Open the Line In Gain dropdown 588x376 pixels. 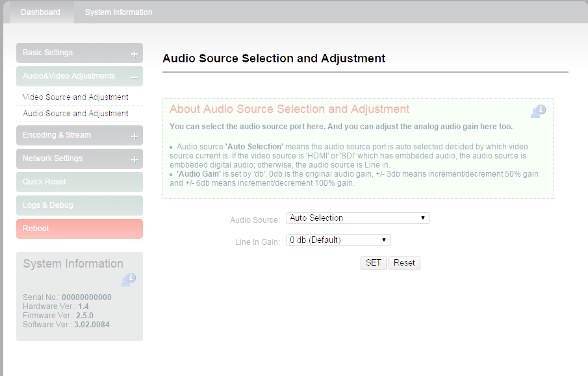click(x=339, y=240)
